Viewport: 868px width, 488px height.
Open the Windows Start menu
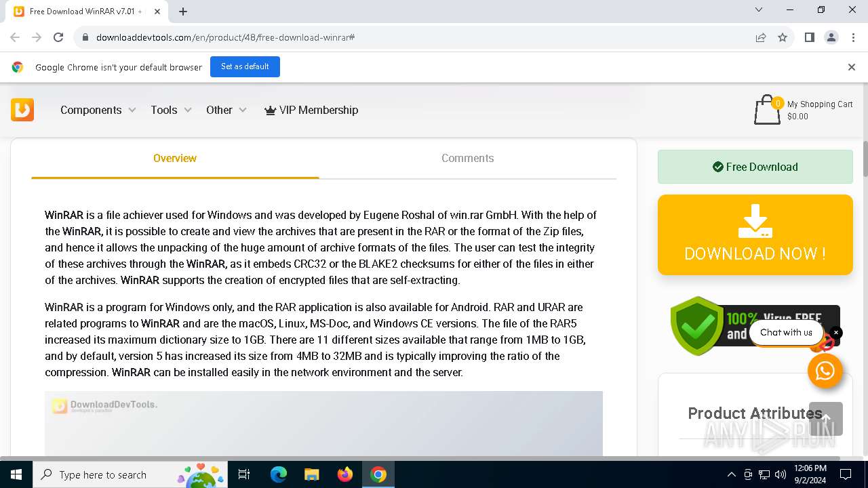coord(16,474)
